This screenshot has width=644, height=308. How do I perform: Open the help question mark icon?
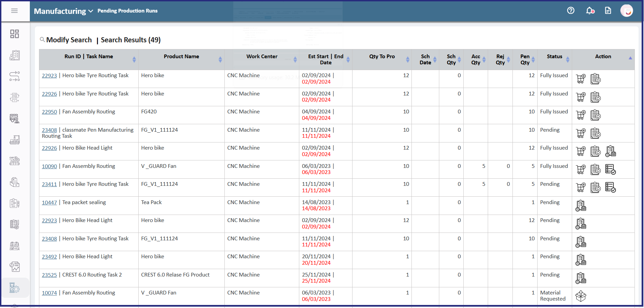pyautogui.click(x=571, y=11)
